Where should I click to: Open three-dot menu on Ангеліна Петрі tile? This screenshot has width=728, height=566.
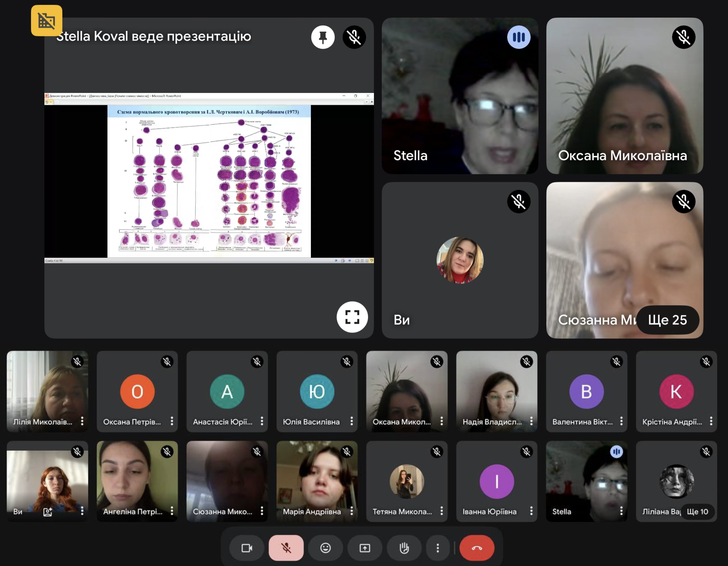[x=172, y=511]
